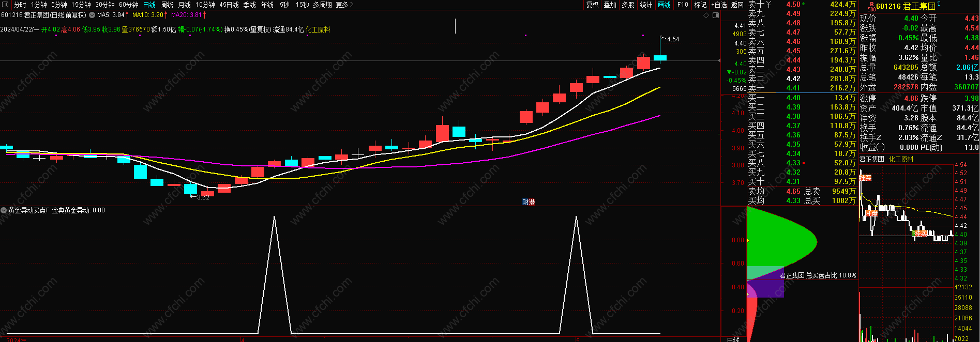Click the 返回 back button

[x=737, y=5]
